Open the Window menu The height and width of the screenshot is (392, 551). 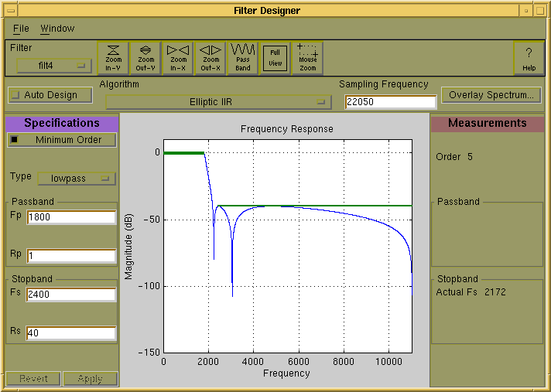pyautogui.click(x=57, y=29)
